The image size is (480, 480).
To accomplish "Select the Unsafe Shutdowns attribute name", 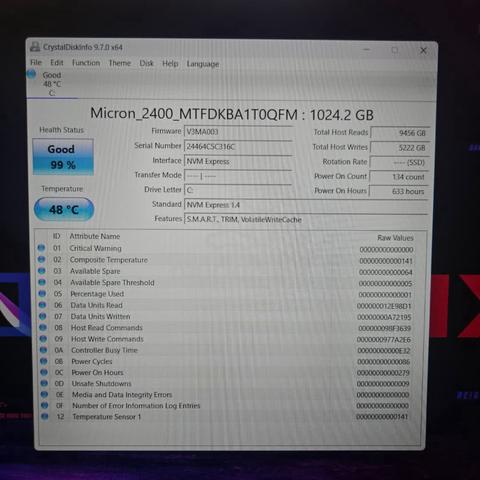I will [x=102, y=383].
